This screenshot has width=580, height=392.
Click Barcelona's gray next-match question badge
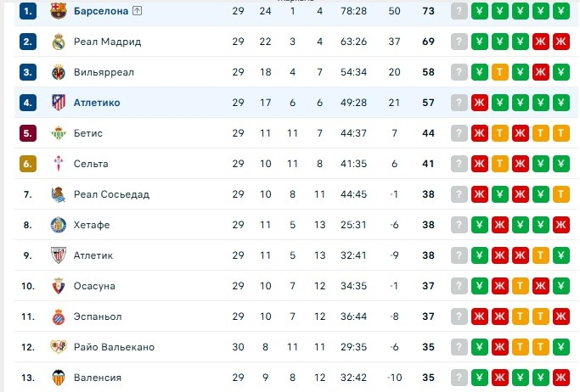click(459, 11)
